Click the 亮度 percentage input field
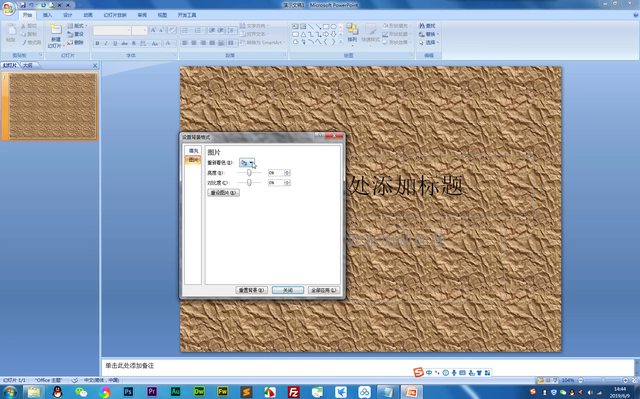Screen dimensions: 640x399 276,173
